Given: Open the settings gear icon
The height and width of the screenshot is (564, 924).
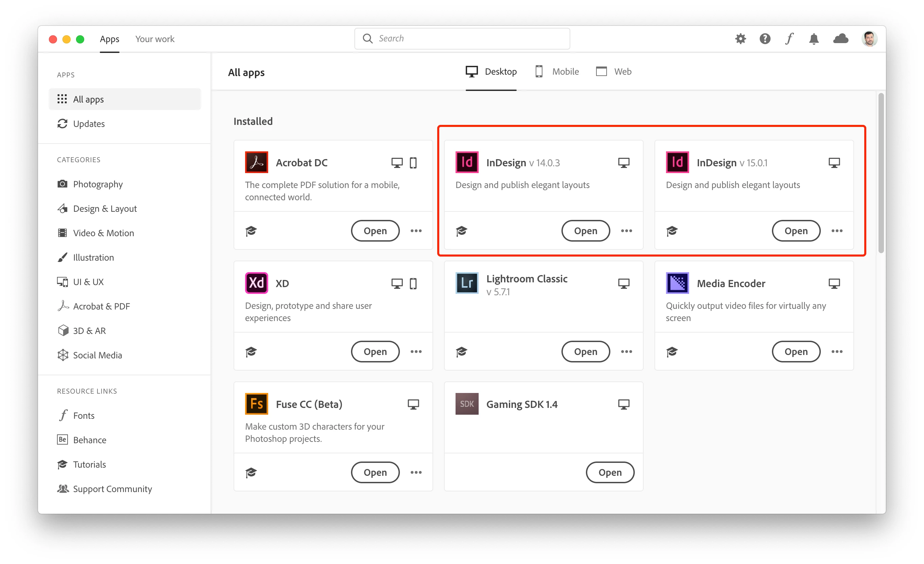Looking at the screenshot, I should 740,39.
